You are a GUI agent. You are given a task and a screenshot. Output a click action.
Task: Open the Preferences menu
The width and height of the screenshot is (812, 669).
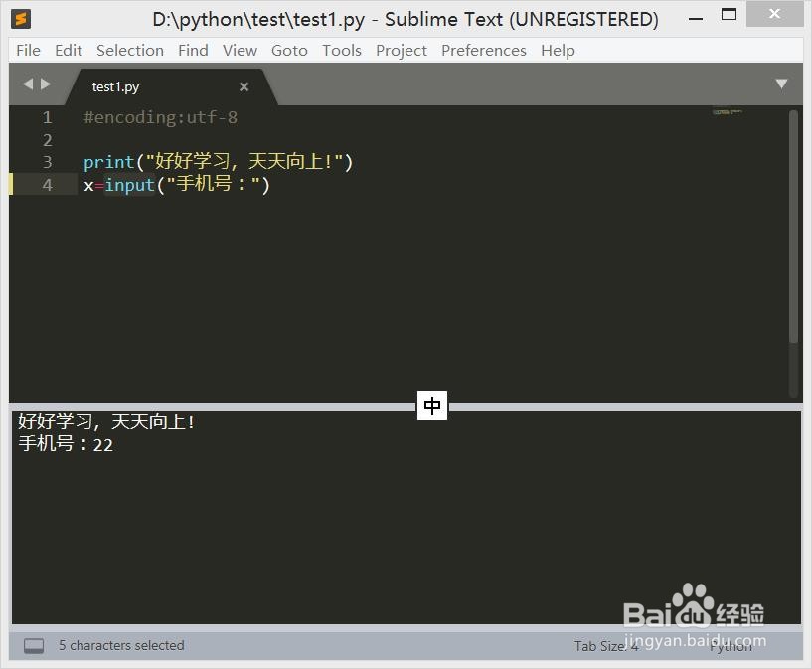pyautogui.click(x=483, y=50)
